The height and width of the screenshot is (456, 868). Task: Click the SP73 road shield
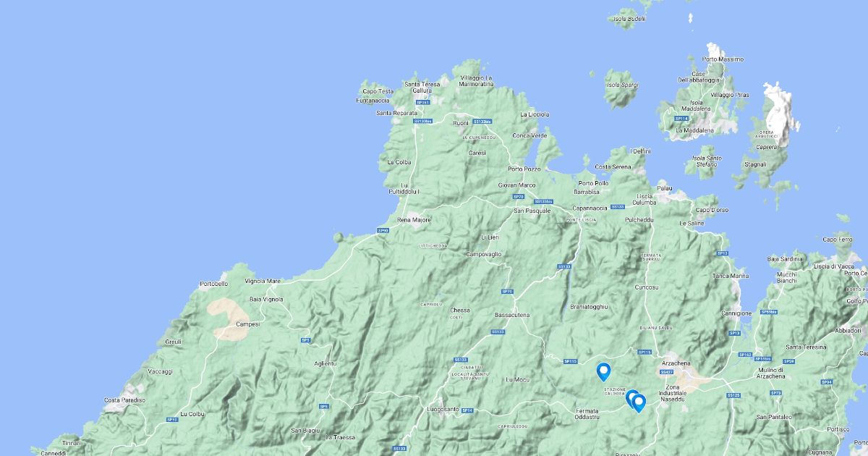coord(776,393)
